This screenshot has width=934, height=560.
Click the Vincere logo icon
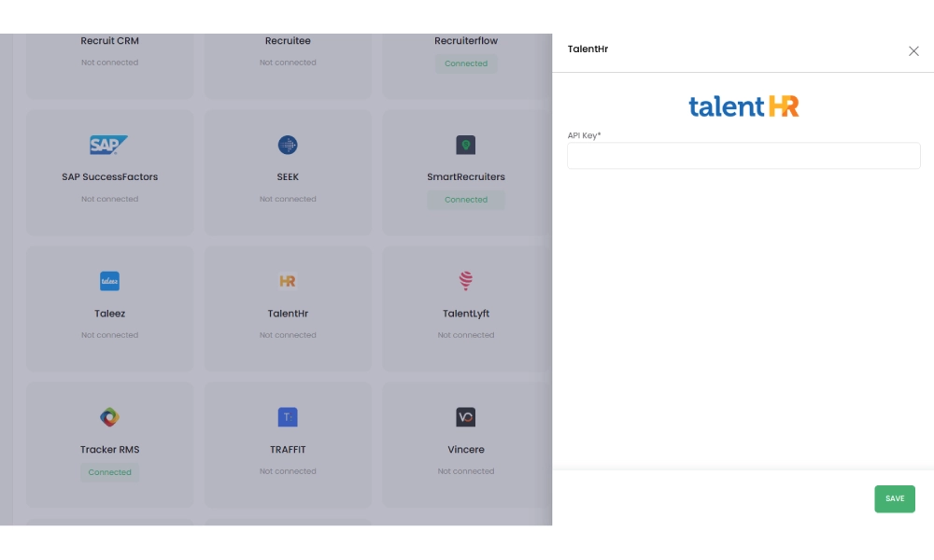pos(466,417)
